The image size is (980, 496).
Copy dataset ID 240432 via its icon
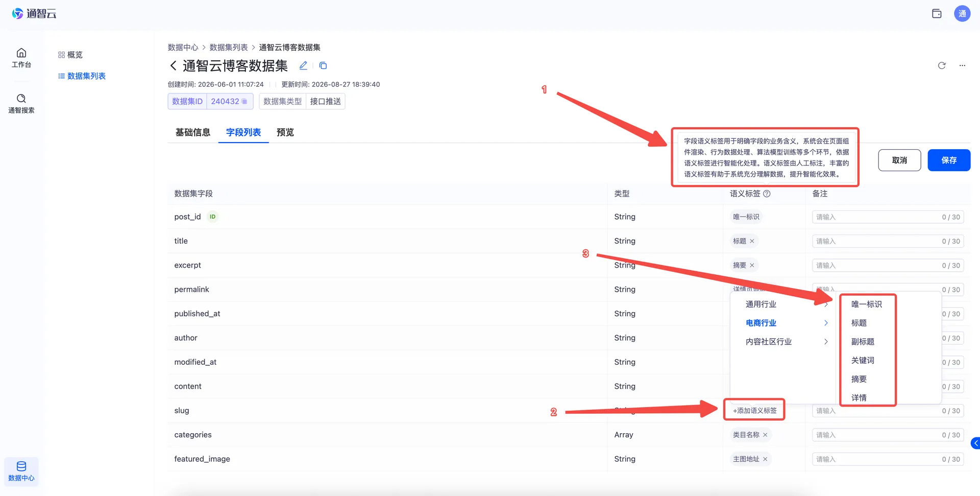click(244, 101)
